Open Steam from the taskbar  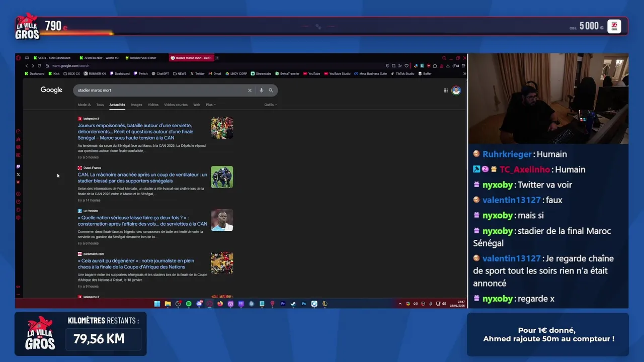tap(293, 304)
